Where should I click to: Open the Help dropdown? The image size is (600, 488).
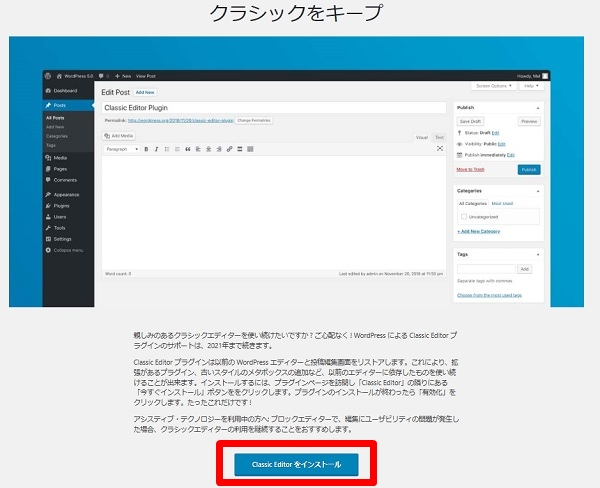(531, 86)
